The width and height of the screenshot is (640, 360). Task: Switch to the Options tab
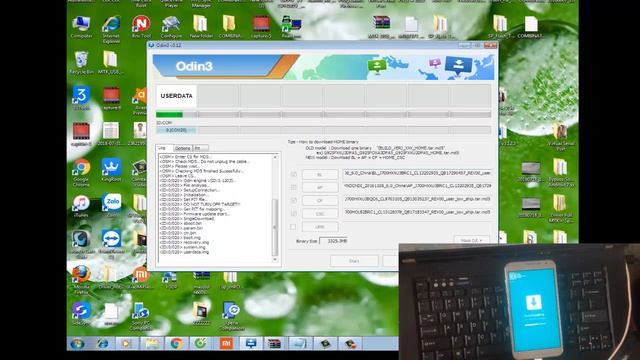[x=182, y=148]
